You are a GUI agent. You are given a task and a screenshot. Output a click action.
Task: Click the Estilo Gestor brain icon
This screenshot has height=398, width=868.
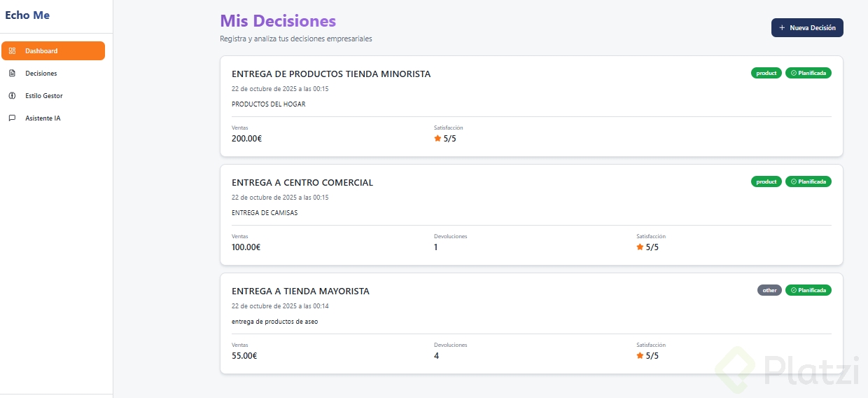(12, 96)
